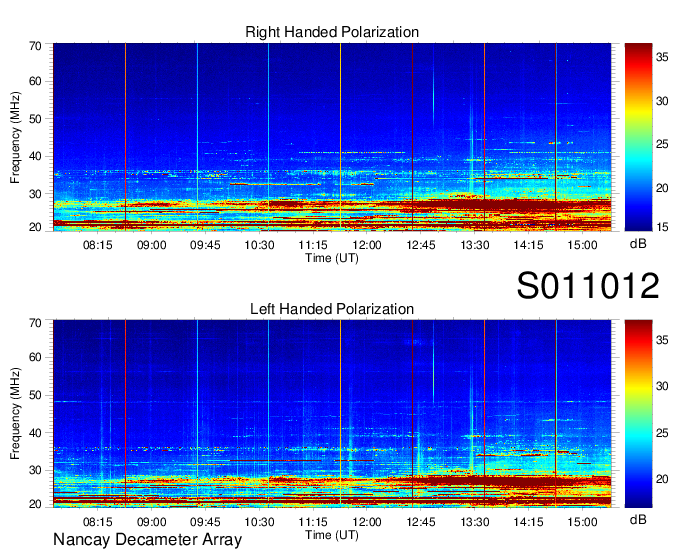Click the Right Handed plot's "Frequency (MHz)" axis label
Viewport: 680px width, 552px height.
(x=15, y=137)
